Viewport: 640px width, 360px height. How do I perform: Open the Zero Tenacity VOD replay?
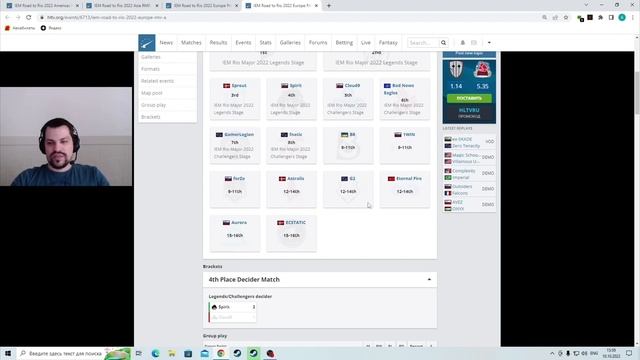(469, 142)
